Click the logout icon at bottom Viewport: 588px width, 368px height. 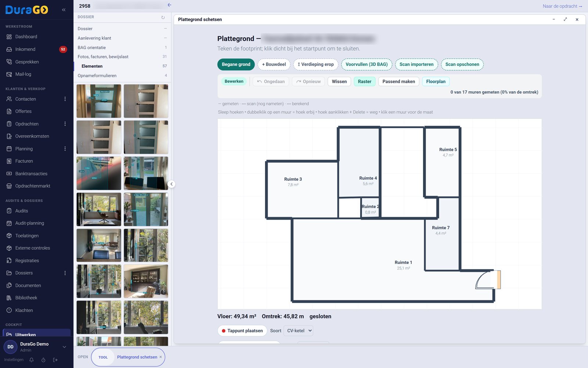coord(55,360)
